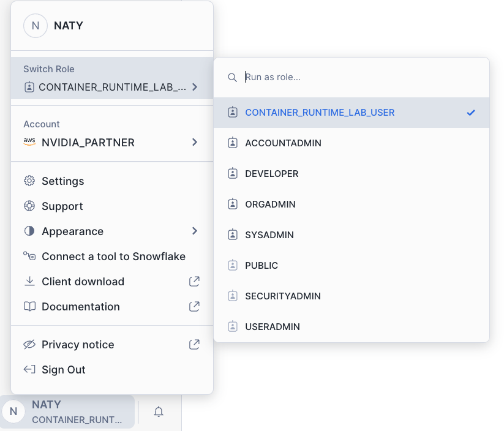
Task: Click the role icon beside ORGADMIN
Action: pyautogui.click(x=233, y=204)
